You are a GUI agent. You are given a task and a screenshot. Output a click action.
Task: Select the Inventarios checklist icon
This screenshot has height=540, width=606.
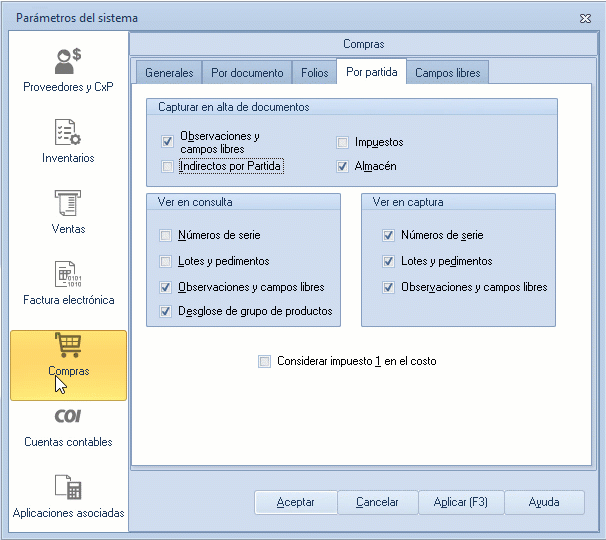68,133
